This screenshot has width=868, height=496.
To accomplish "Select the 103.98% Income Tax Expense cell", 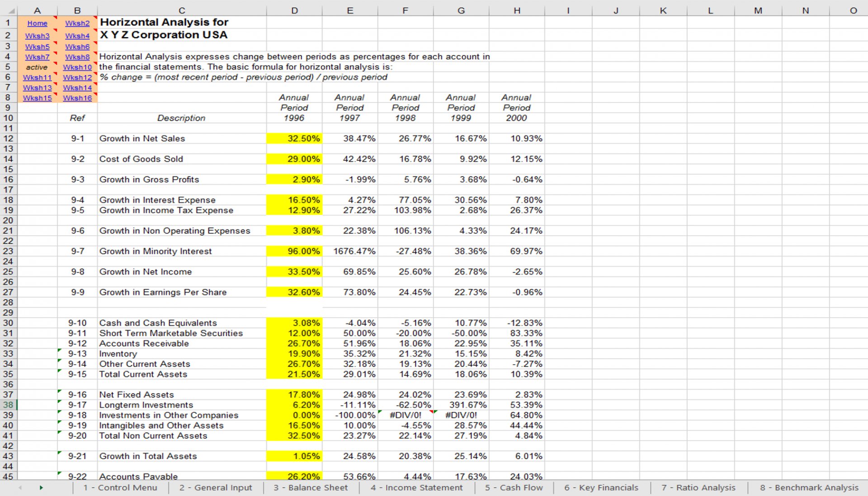I will click(x=406, y=210).
